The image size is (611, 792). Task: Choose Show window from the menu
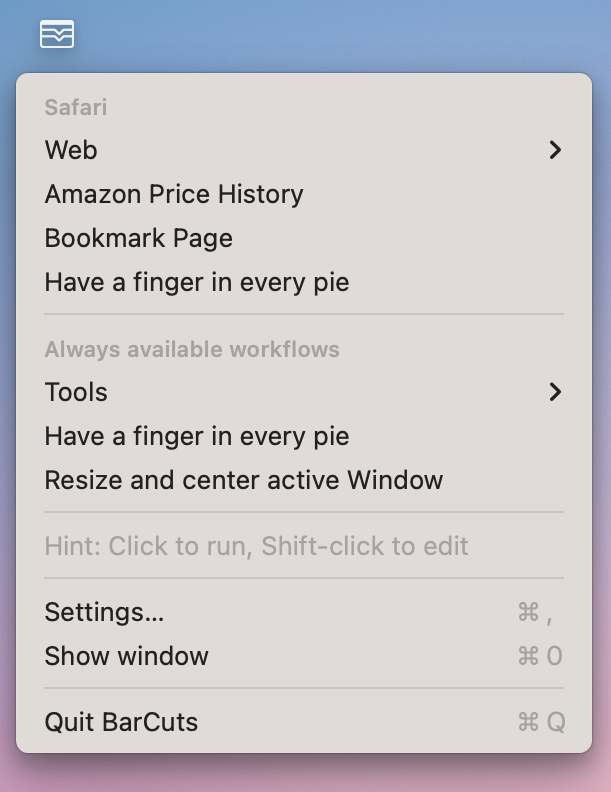click(x=304, y=656)
